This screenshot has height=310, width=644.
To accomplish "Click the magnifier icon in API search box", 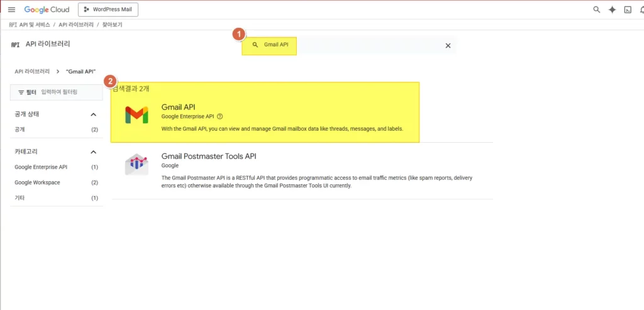I will 255,45.
